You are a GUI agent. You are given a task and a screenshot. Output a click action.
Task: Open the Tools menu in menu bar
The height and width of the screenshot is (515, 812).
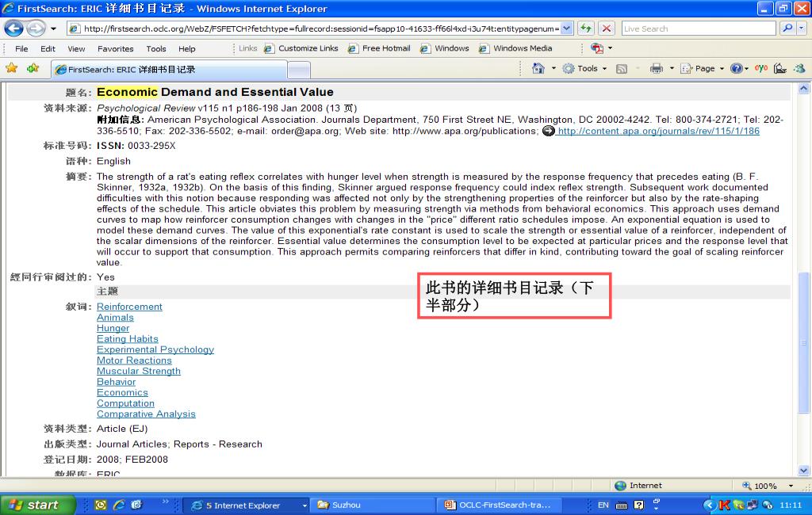point(156,48)
